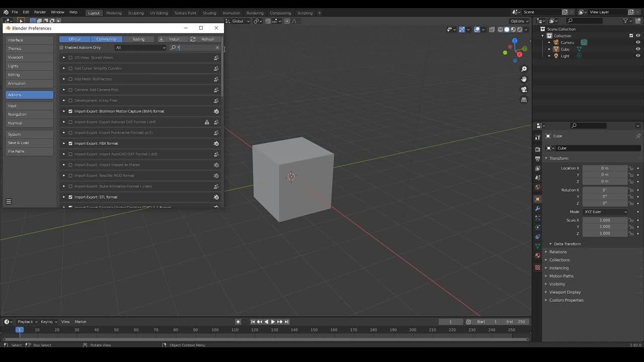Viewport: 644px width, 362px height.
Task: Expand the Import-Export: FBX format add-on details
Action: click(64, 143)
